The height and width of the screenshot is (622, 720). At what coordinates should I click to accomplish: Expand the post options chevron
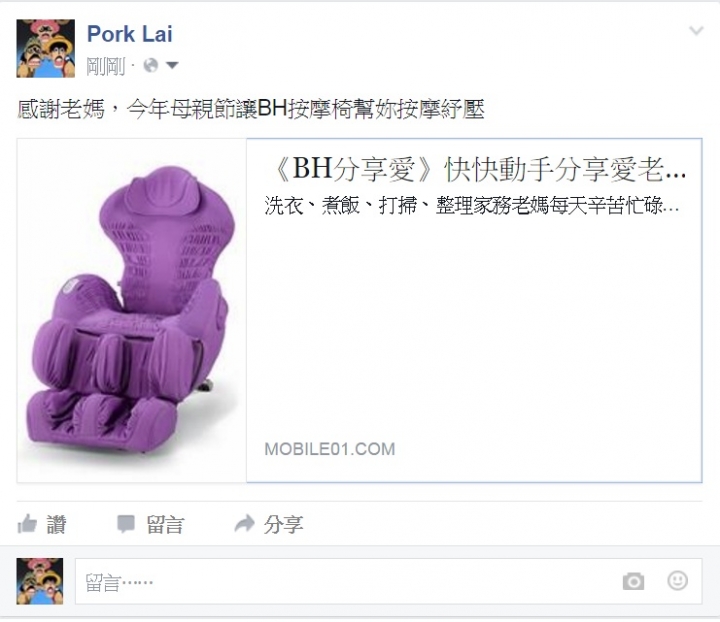click(x=697, y=31)
